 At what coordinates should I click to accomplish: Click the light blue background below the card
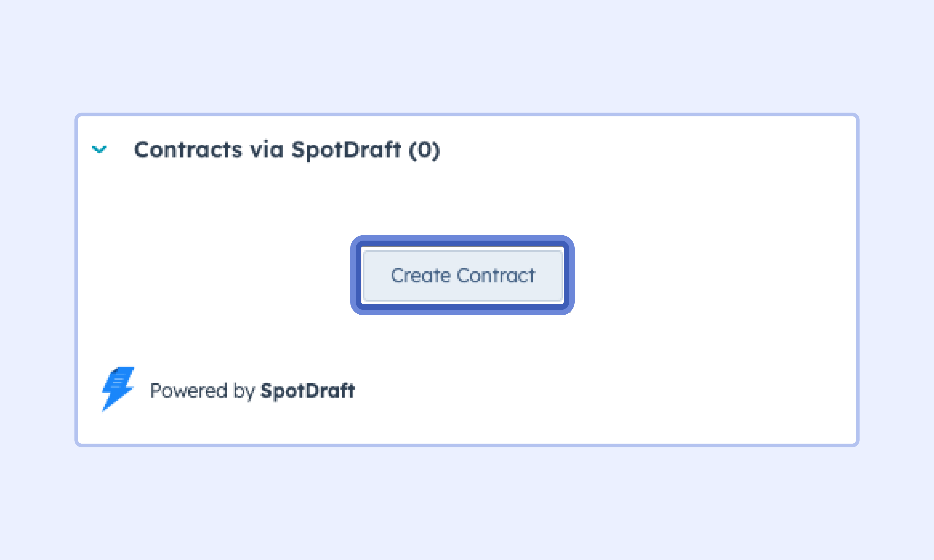click(467, 502)
